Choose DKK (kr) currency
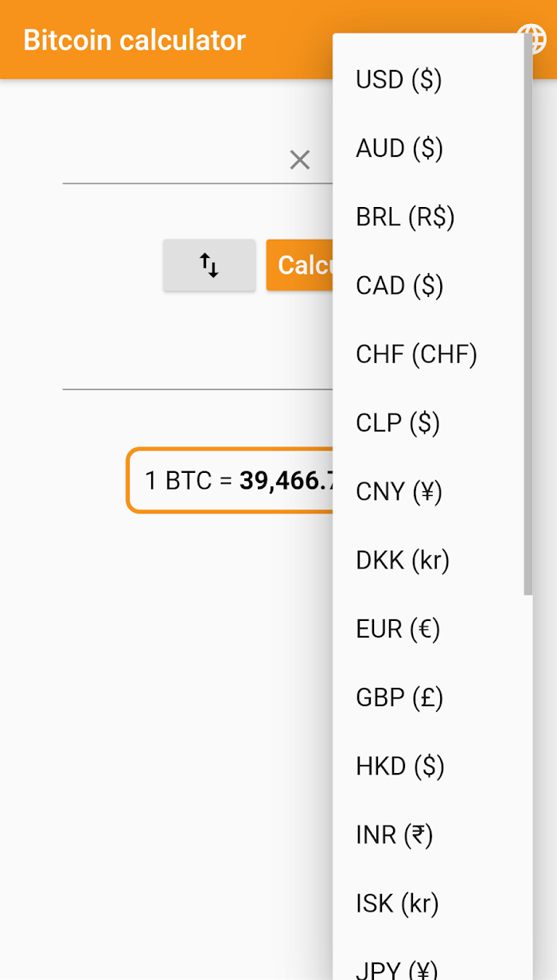The height and width of the screenshot is (980, 557). (403, 560)
